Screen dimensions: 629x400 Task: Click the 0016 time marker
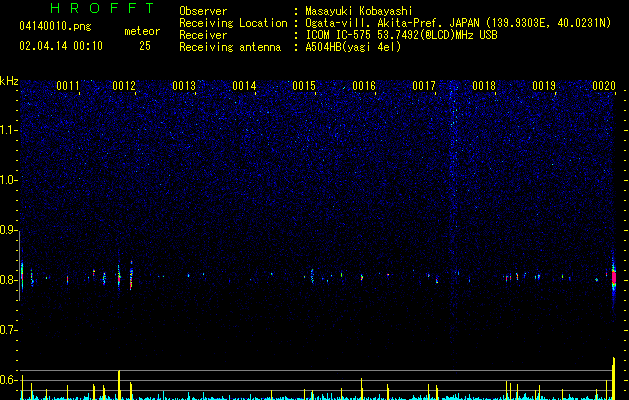[364, 86]
